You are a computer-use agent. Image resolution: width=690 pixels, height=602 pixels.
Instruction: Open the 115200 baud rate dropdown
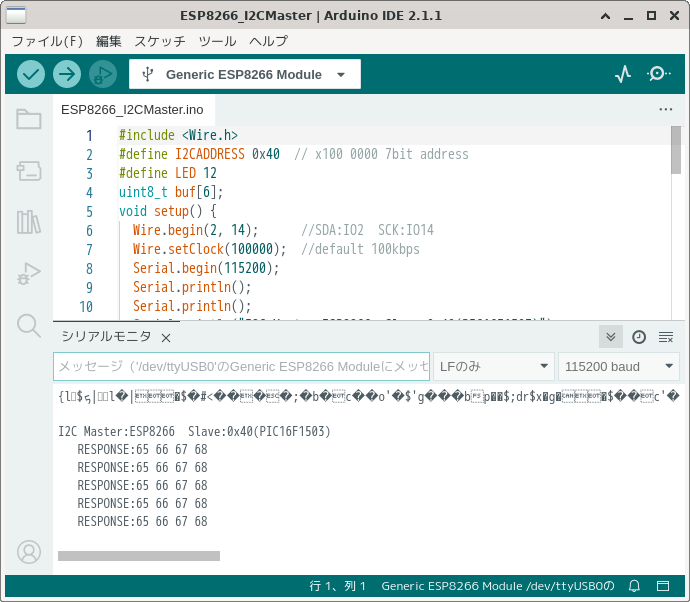(619, 366)
